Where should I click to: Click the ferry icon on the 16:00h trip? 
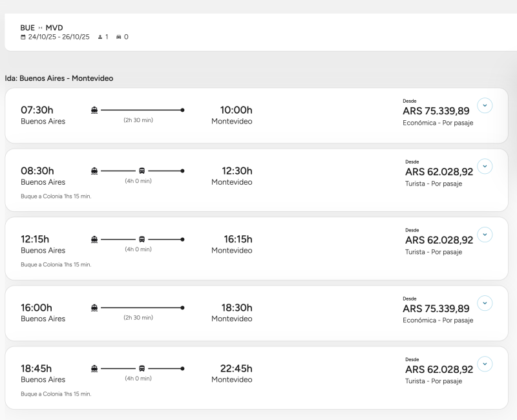94,308
